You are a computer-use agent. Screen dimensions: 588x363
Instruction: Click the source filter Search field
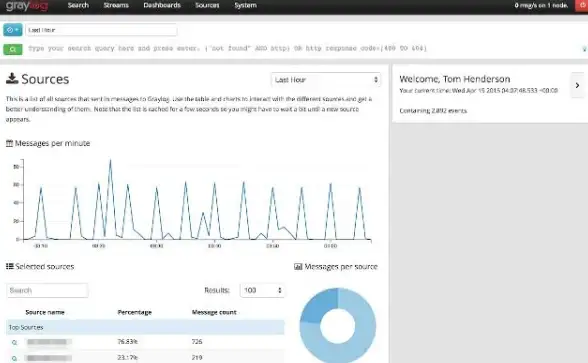tap(47, 290)
